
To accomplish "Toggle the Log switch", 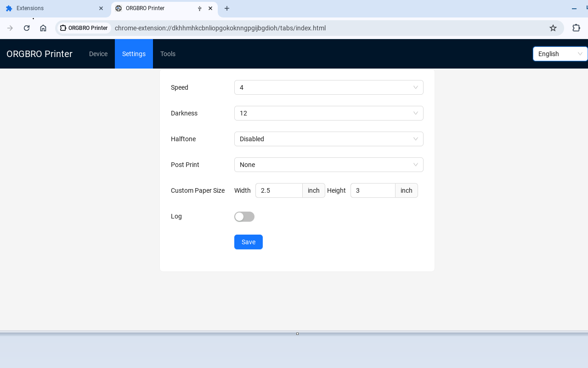I will tap(244, 217).
